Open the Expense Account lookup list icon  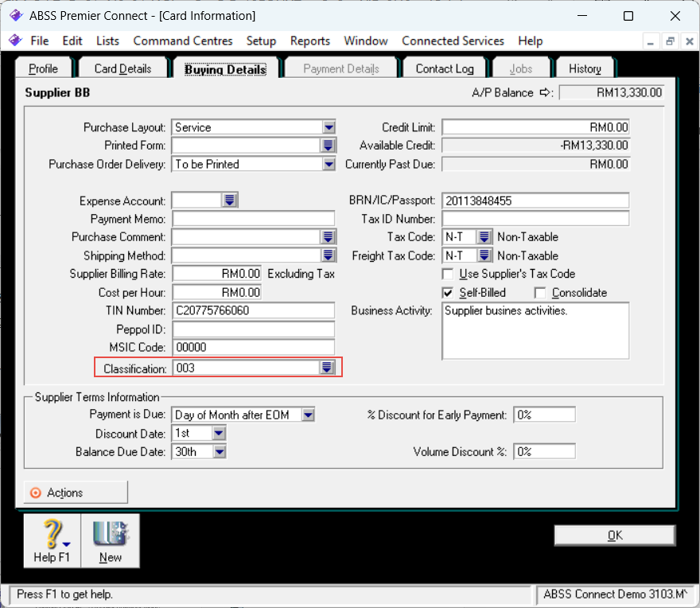[230, 201]
